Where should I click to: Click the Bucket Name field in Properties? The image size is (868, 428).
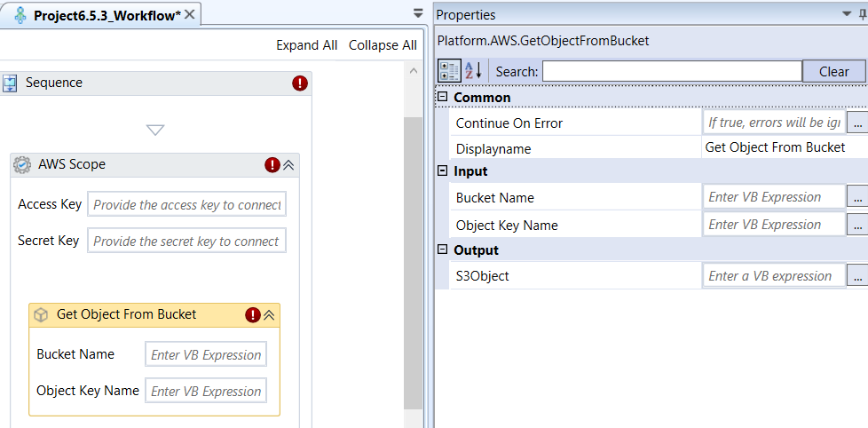coord(774,197)
